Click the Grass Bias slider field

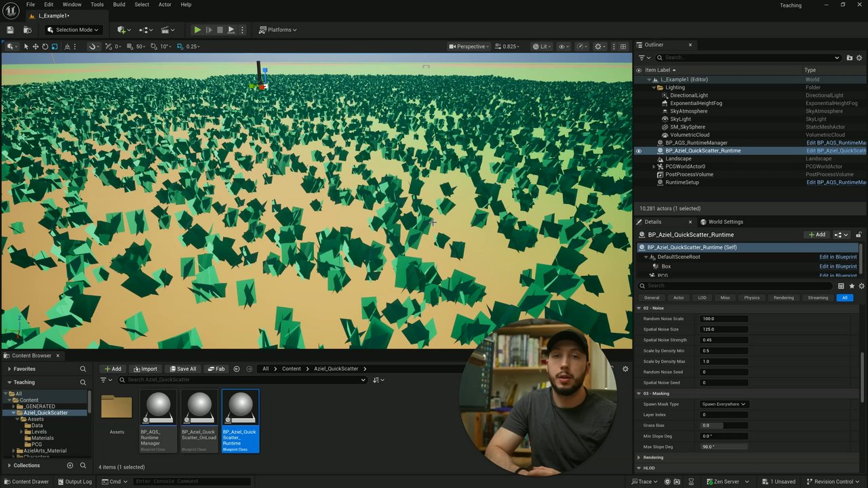pos(724,426)
